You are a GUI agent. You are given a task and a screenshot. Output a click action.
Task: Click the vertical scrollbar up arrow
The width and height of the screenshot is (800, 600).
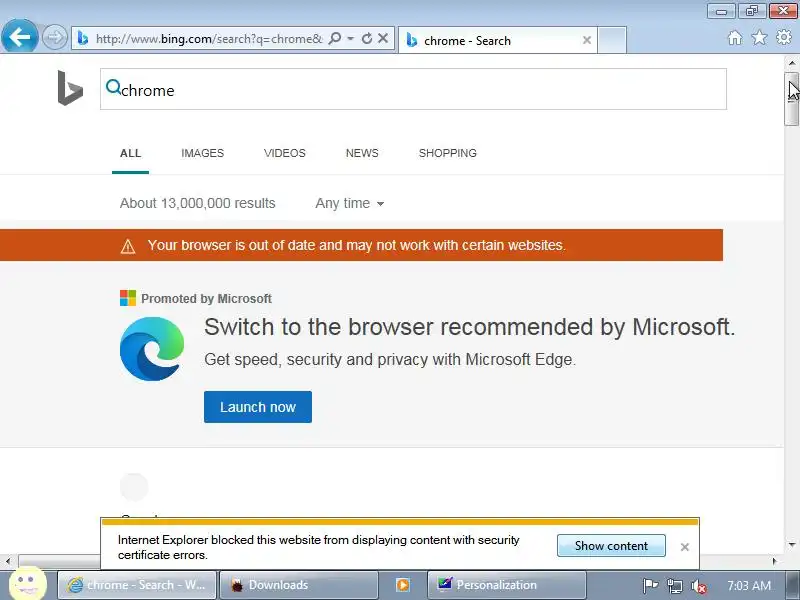792,63
